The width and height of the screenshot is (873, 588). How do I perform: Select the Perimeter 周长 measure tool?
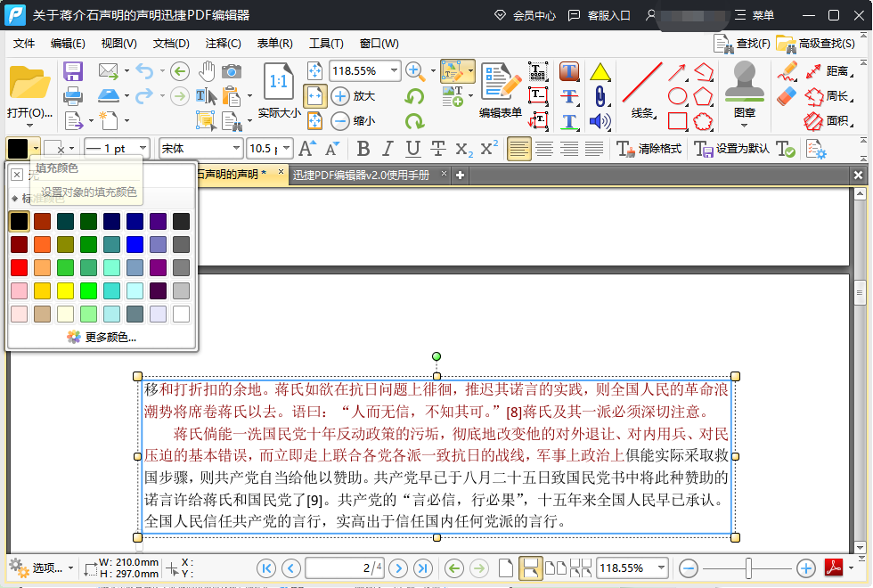829,96
